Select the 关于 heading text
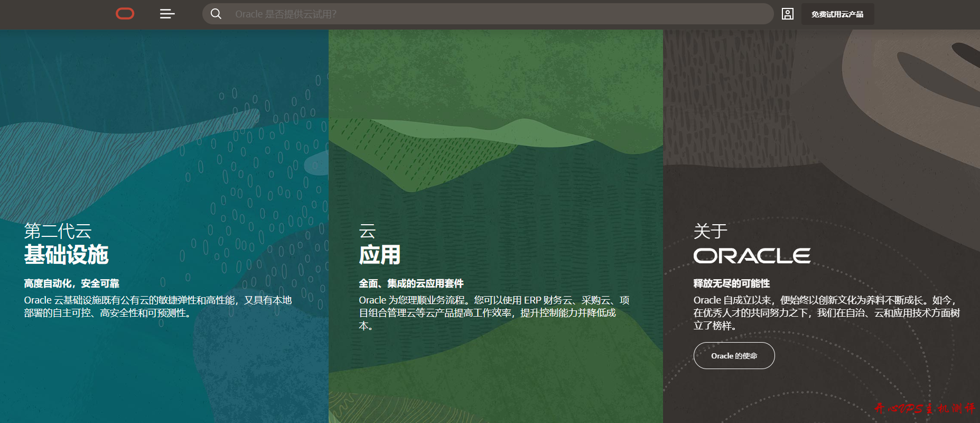980x423 pixels. point(710,231)
